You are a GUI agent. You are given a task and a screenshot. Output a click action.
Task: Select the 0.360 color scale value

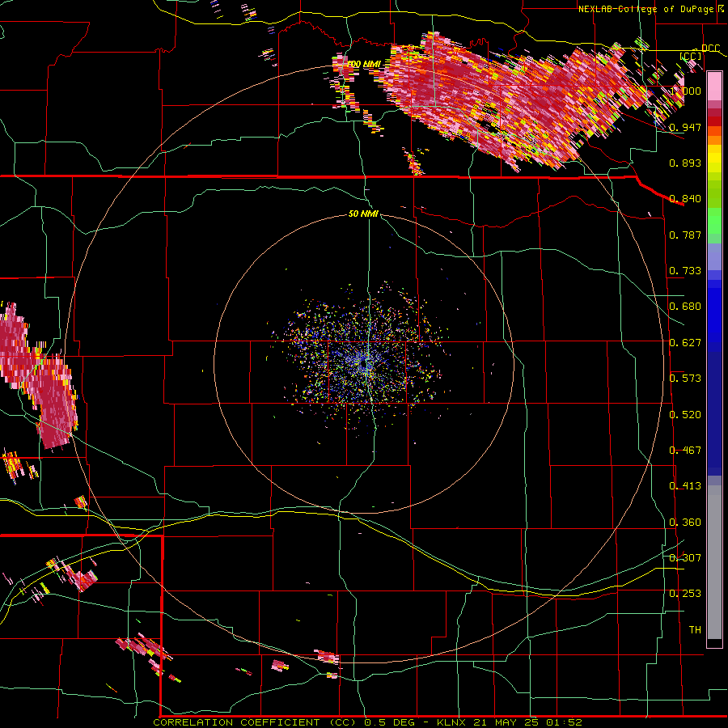tap(685, 523)
